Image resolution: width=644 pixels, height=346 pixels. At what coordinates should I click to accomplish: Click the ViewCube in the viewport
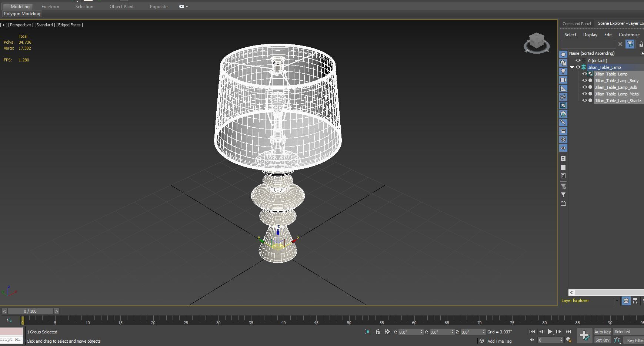click(537, 43)
